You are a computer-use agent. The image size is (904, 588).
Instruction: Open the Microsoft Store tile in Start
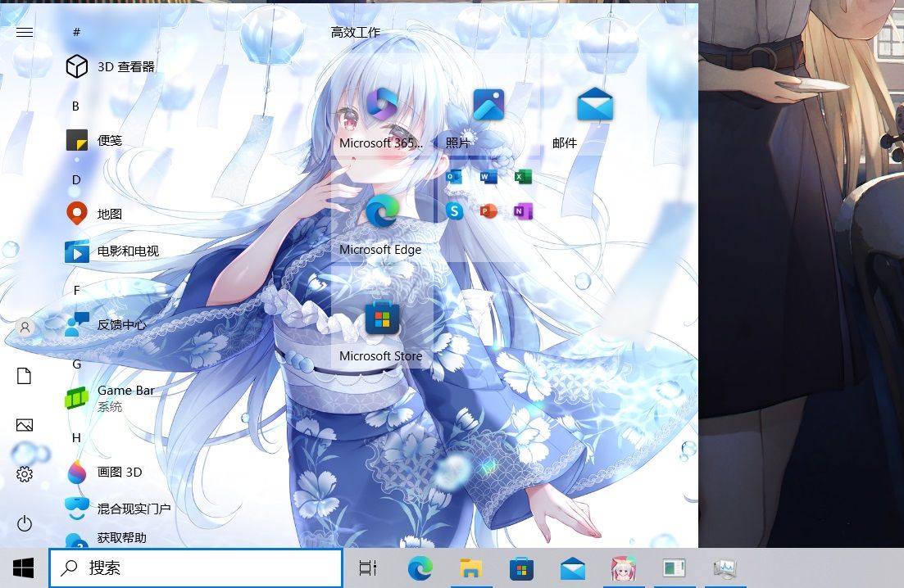pos(382,318)
